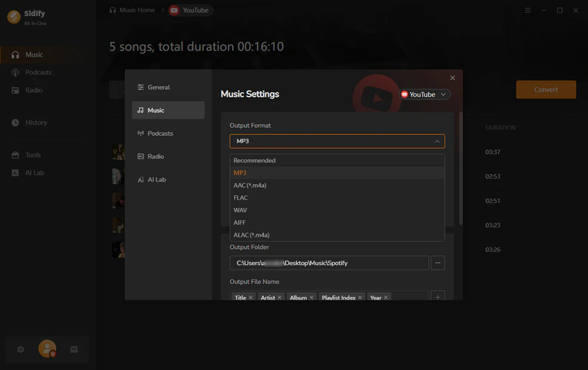Viewport: 588px width, 370px height.
Task: Choose AAC (*.m4a) output format
Action: pyautogui.click(x=337, y=185)
